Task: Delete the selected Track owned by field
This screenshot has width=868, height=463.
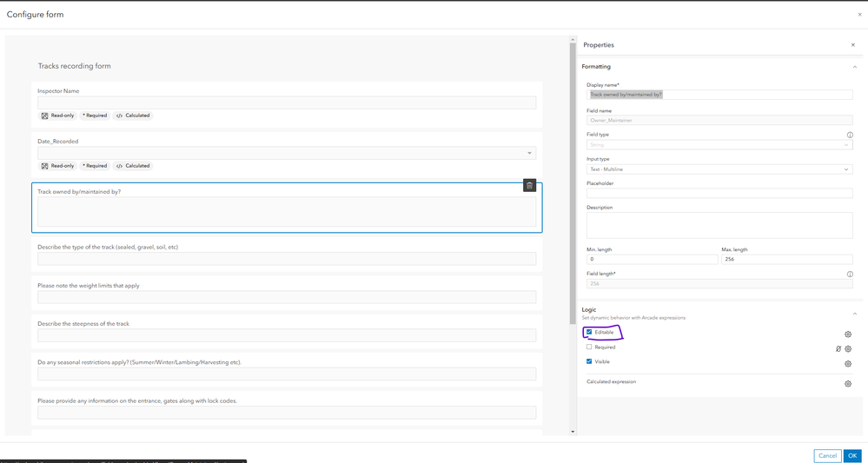Action: (529, 185)
